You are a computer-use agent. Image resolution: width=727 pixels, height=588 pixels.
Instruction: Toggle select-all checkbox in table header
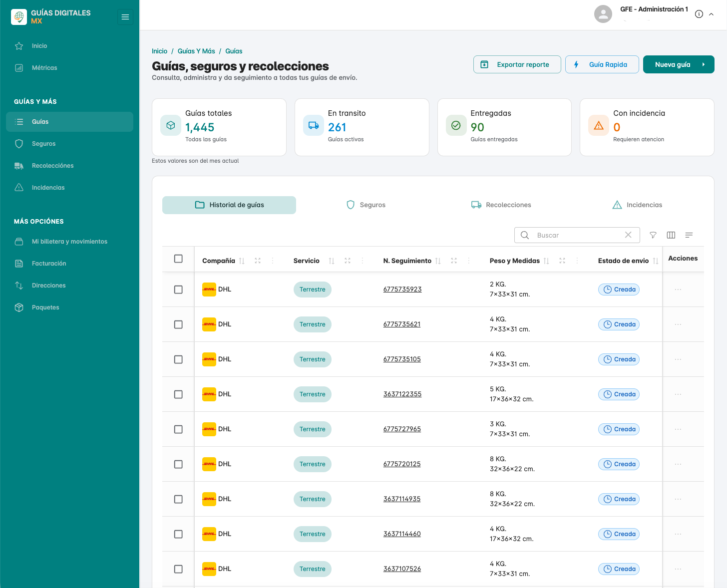click(x=178, y=259)
